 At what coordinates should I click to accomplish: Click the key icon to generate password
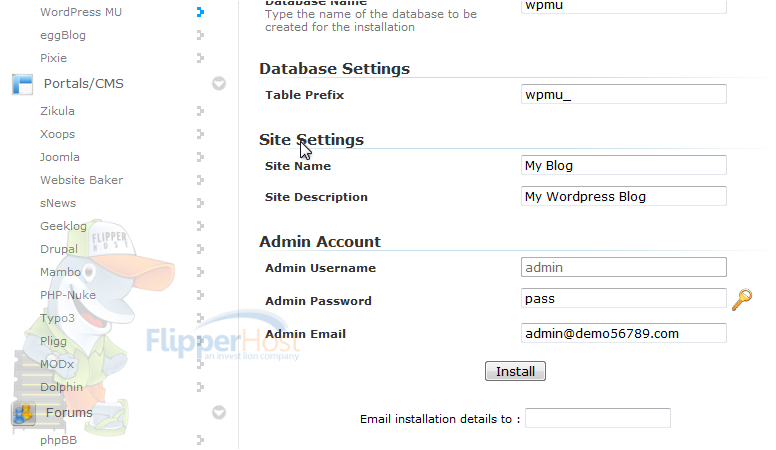741,300
